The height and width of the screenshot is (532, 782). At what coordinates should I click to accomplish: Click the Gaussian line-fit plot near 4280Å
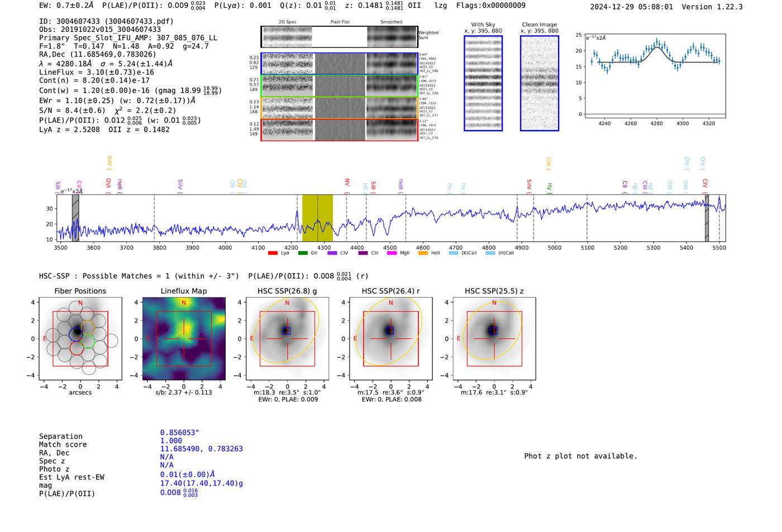655,76
